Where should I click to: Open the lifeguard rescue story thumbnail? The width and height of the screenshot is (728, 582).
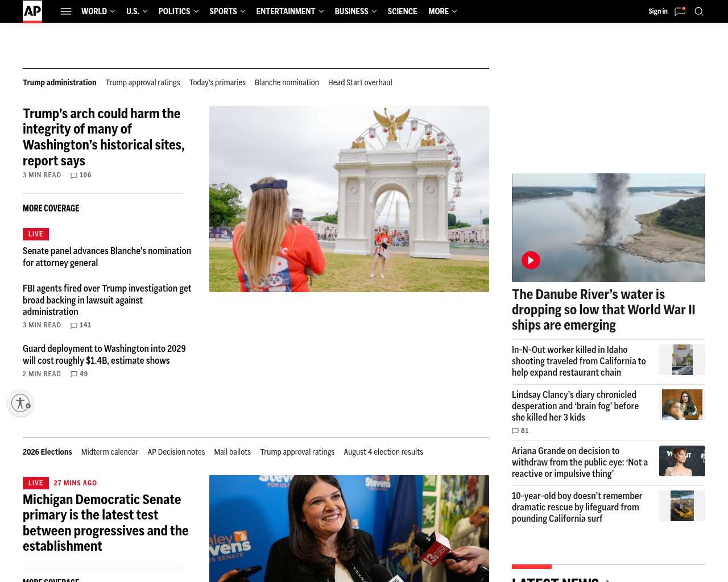(682, 506)
